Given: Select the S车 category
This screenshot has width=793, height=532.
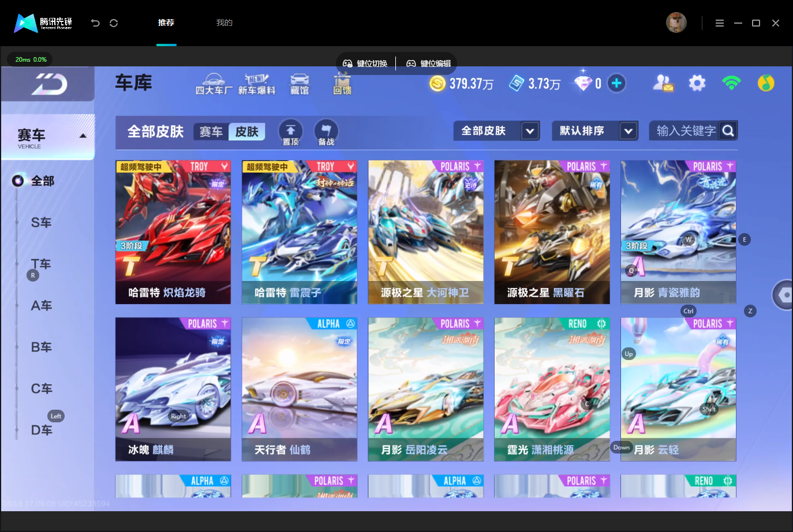Looking at the screenshot, I should [x=42, y=223].
